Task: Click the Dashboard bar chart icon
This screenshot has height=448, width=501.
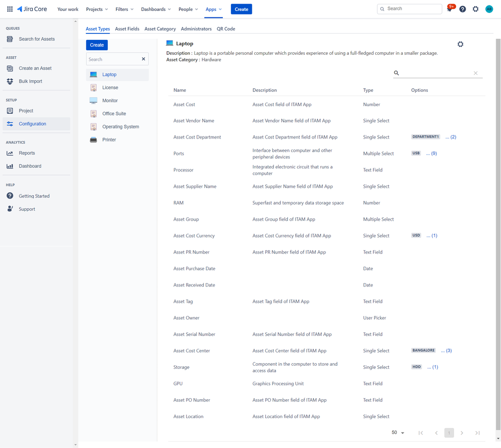Action: click(10, 166)
